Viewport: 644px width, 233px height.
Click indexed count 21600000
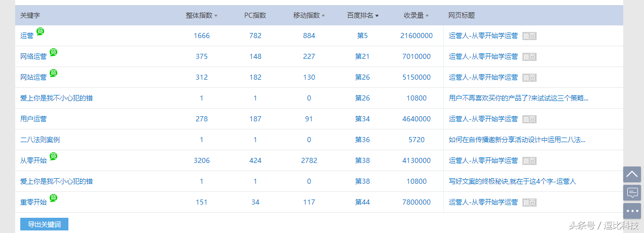(x=416, y=36)
